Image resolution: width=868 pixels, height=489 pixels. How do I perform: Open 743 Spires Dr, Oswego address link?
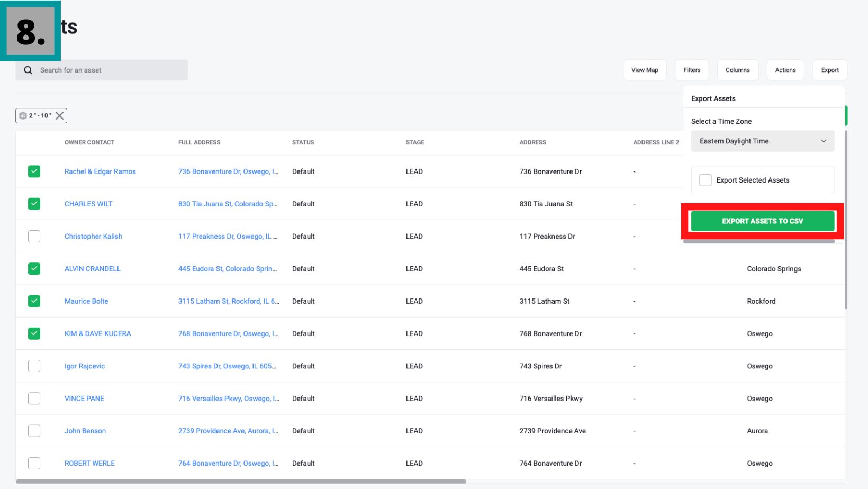coord(228,366)
